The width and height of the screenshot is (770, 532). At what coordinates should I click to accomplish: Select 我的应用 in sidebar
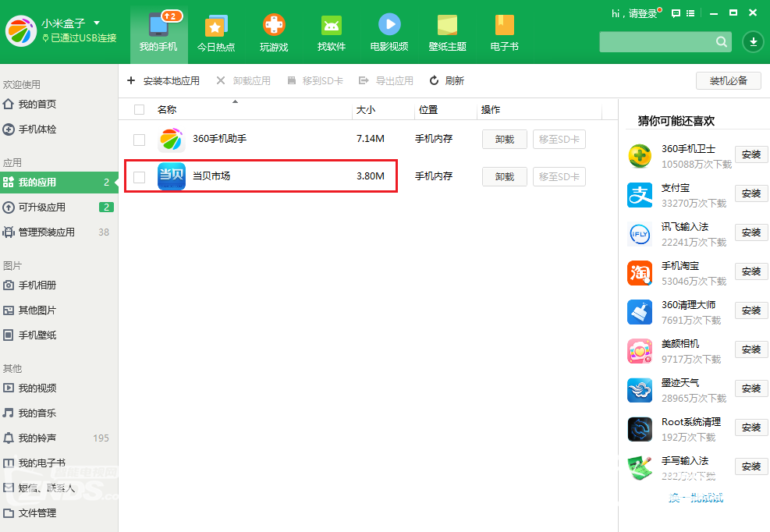tap(59, 183)
